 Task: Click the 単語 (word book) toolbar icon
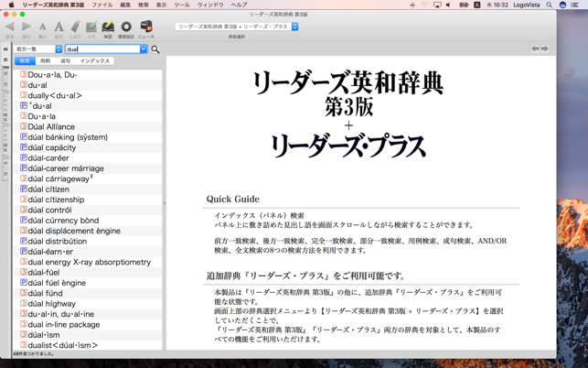(108, 27)
